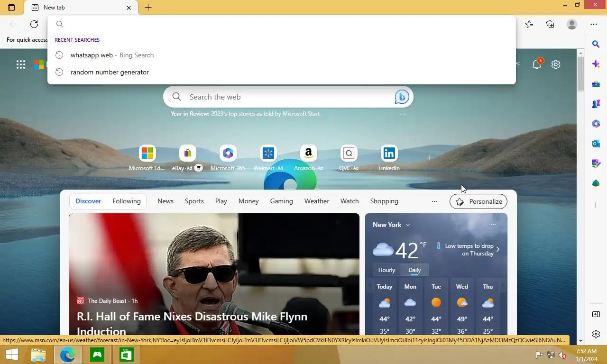This screenshot has height=364, width=607.
Task: Open the Walmart quick link tile
Action: pos(268,158)
